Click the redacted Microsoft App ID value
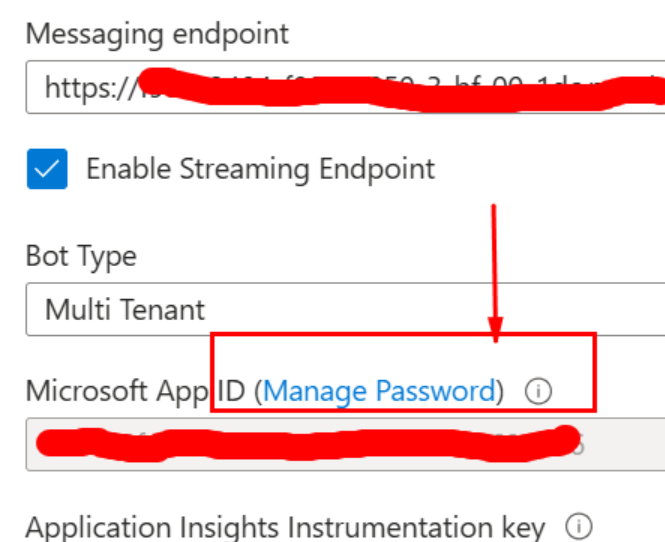The width and height of the screenshot is (665, 542). (x=308, y=443)
